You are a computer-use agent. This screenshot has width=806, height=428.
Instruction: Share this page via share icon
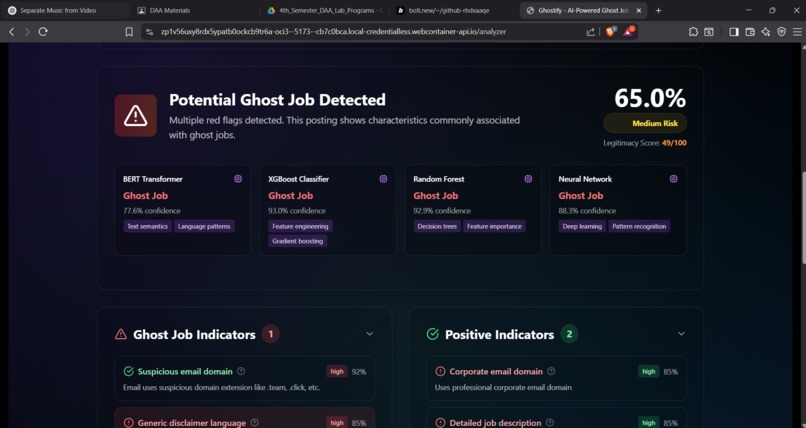click(591, 32)
